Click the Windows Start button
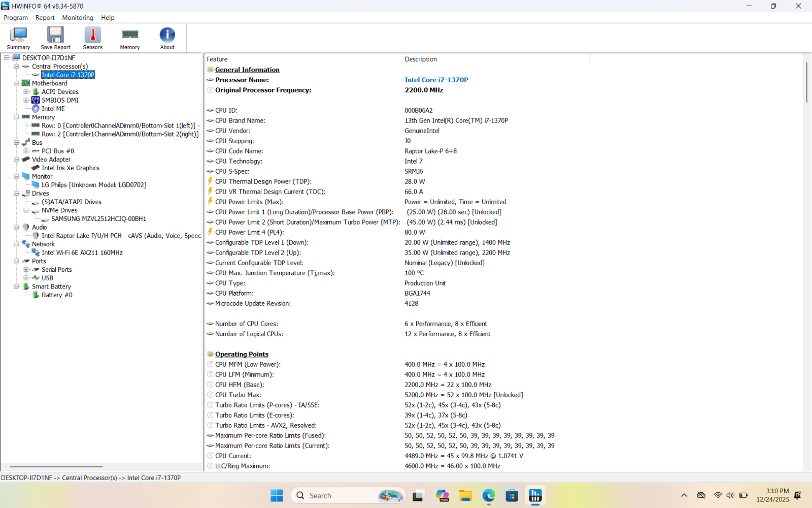 [x=277, y=495]
